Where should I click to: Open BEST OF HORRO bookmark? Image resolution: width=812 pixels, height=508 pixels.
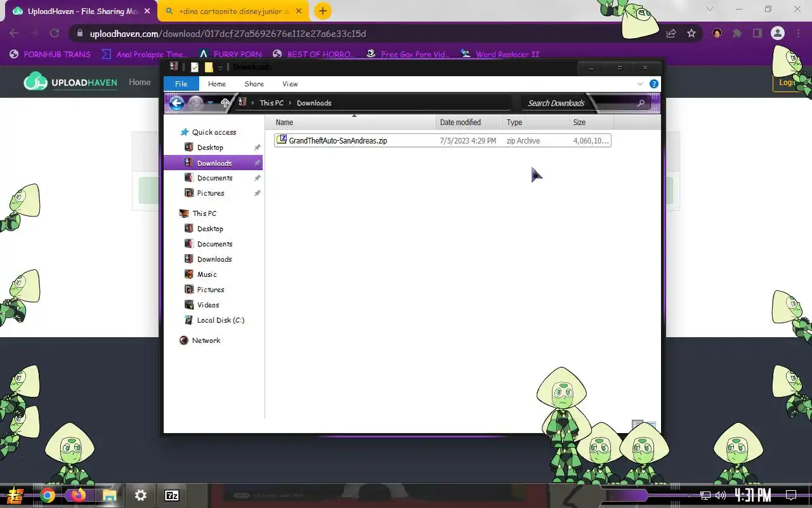click(x=313, y=54)
